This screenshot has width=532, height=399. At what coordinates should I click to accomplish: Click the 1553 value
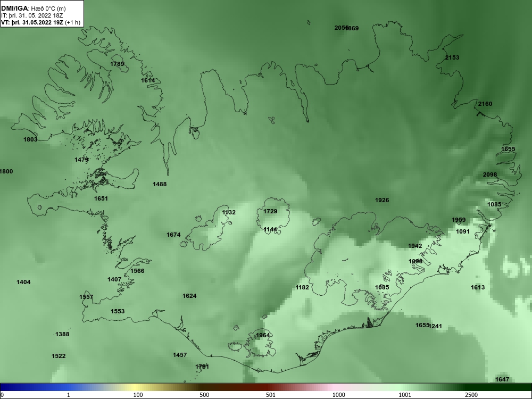click(118, 311)
